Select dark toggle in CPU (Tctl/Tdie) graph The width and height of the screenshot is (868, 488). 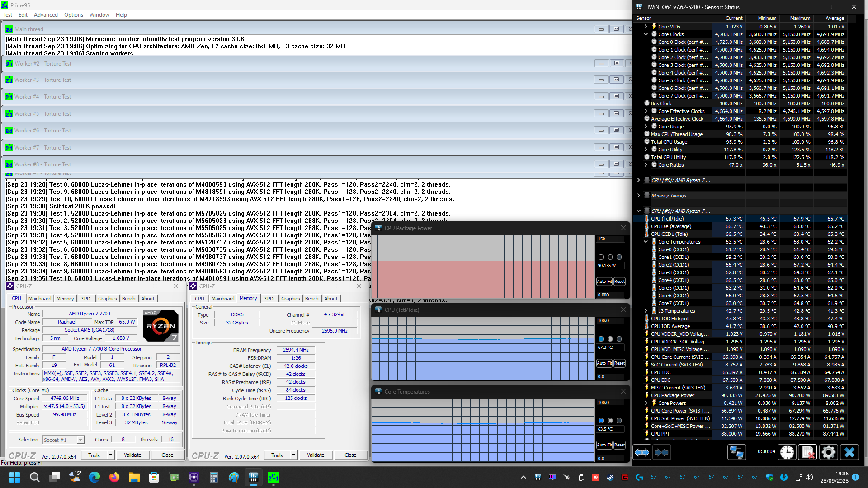coord(619,339)
